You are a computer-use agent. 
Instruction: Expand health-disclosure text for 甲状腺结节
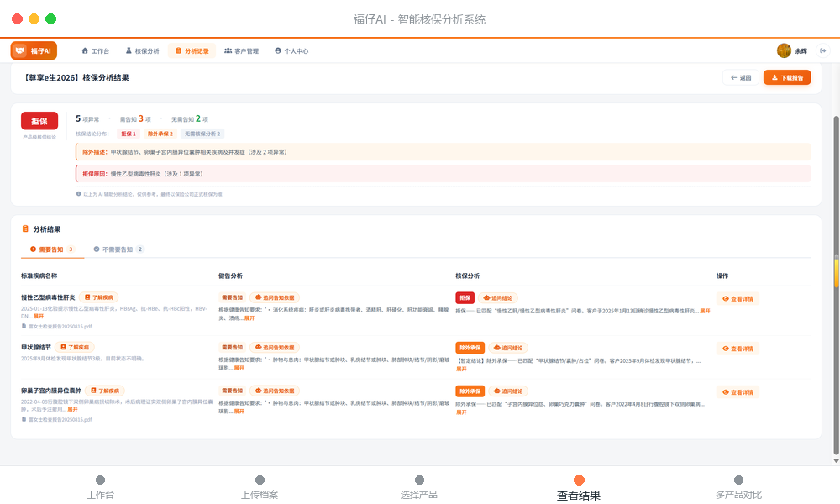click(x=239, y=368)
